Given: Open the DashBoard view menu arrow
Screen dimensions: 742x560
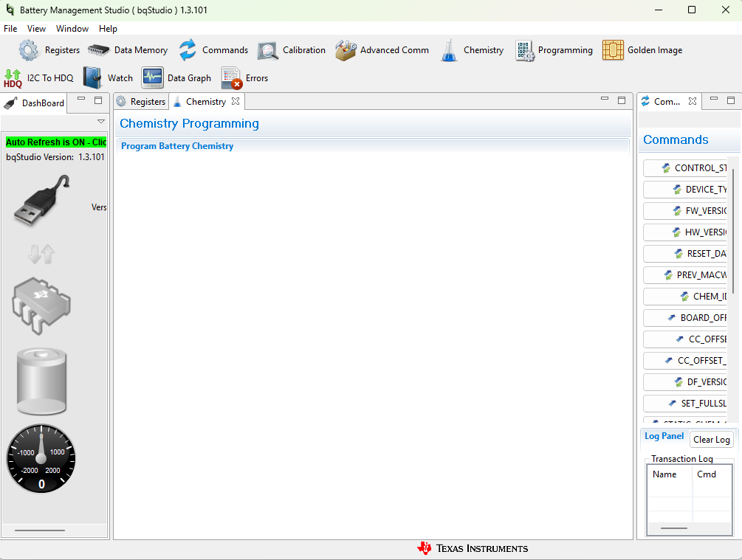Looking at the screenshot, I should pyautogui.click(x=101, y=122).
